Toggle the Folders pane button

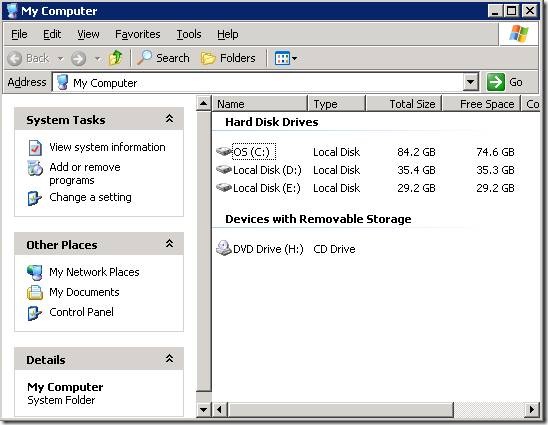(228, 58)
